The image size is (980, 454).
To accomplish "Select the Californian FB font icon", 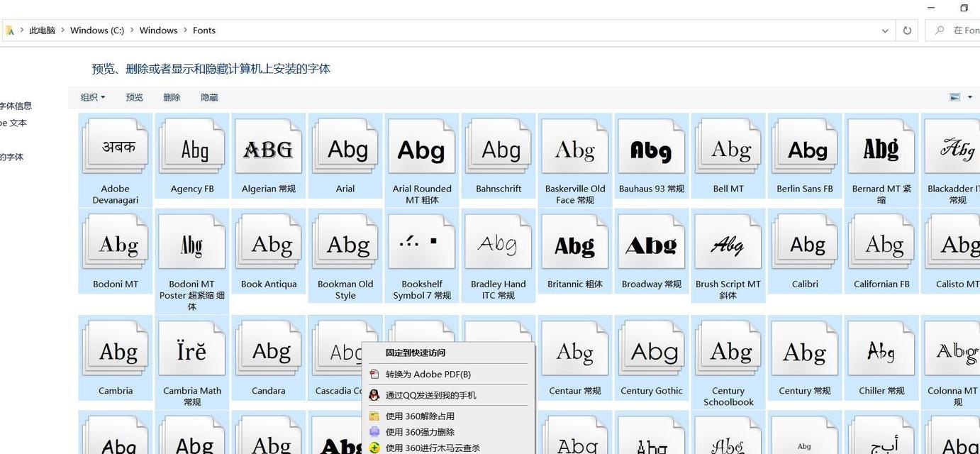I will [881, 242].
